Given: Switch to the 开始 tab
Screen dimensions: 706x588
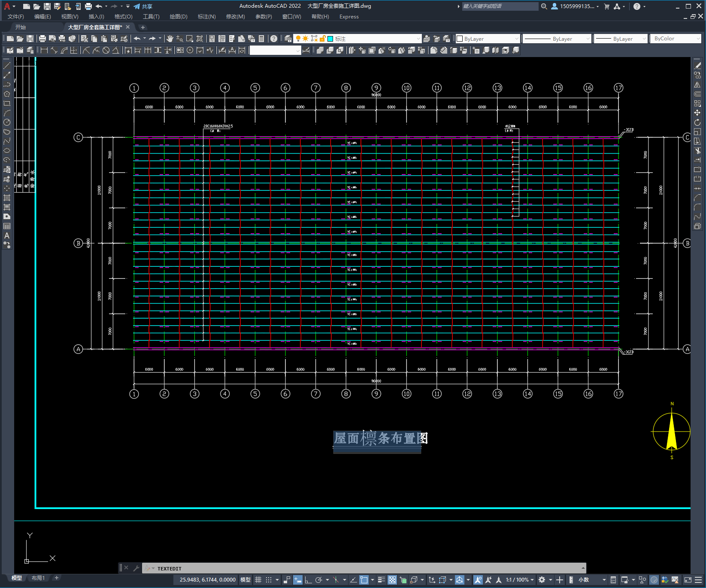Looking at the screenshot, I should [x=21, y=27].
